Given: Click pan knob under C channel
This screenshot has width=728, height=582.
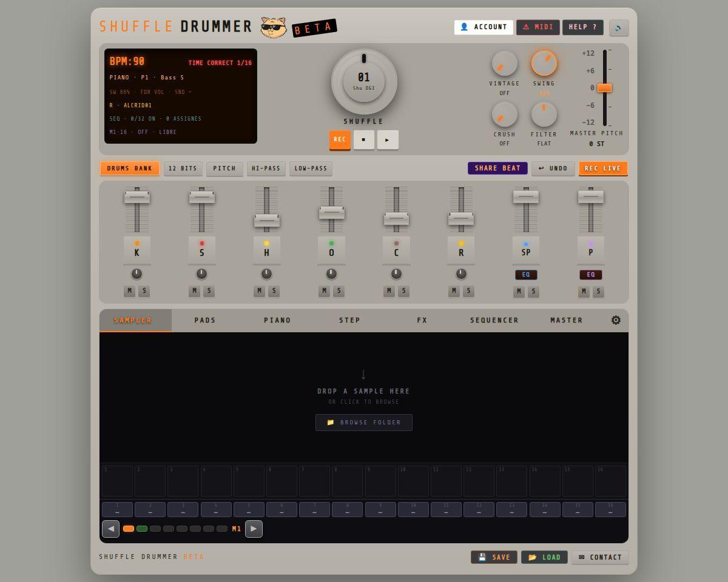Looking at the screenshot, I should click(x=396, y=273).
